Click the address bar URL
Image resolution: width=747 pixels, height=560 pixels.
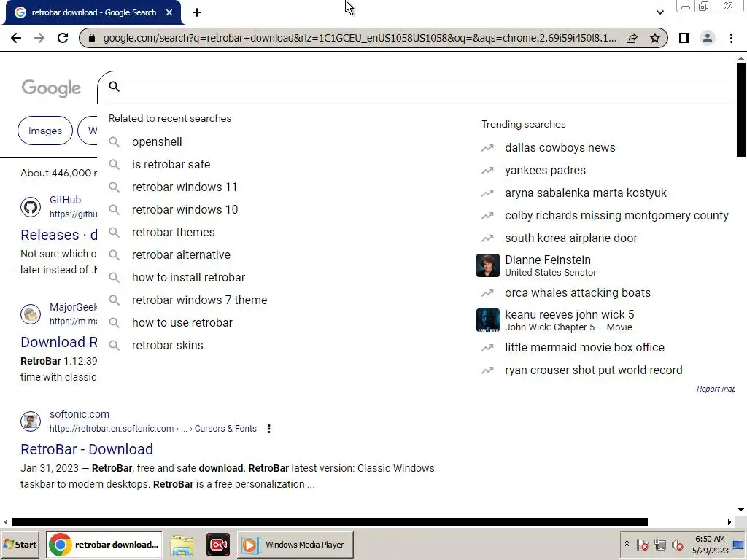click(360, 38)
